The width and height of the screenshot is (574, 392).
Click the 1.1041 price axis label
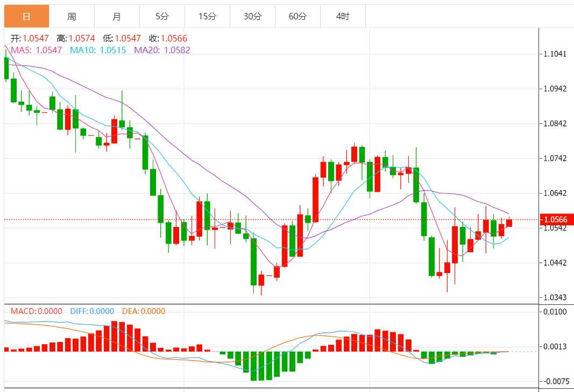point(555,54)
